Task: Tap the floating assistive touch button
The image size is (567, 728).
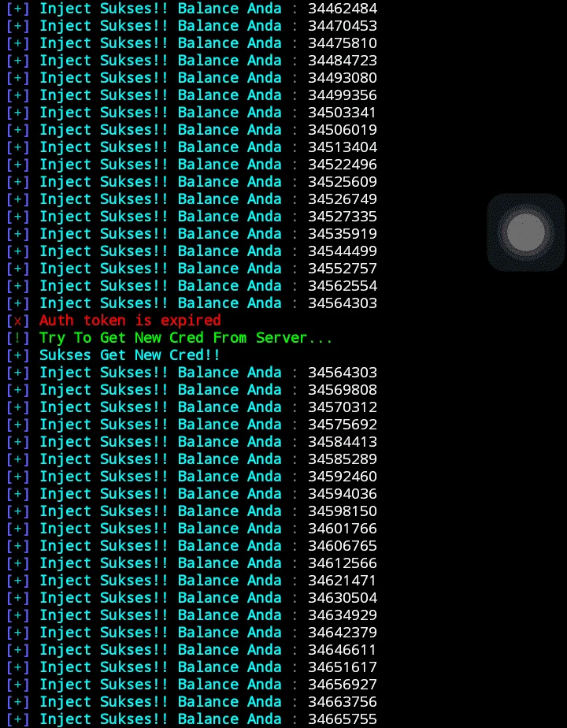Action: pos(526,232)
